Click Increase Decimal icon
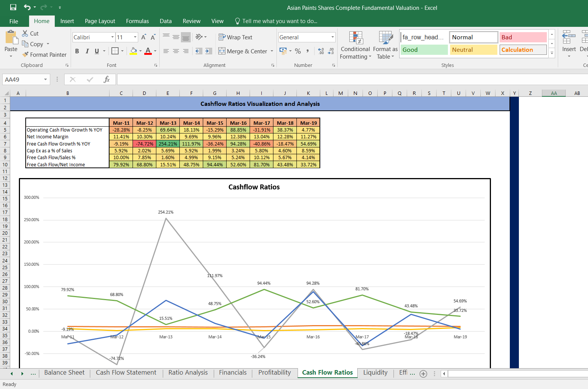Image resolution: width=588 pixels, height=389 pixels. (x=321, y=51)
